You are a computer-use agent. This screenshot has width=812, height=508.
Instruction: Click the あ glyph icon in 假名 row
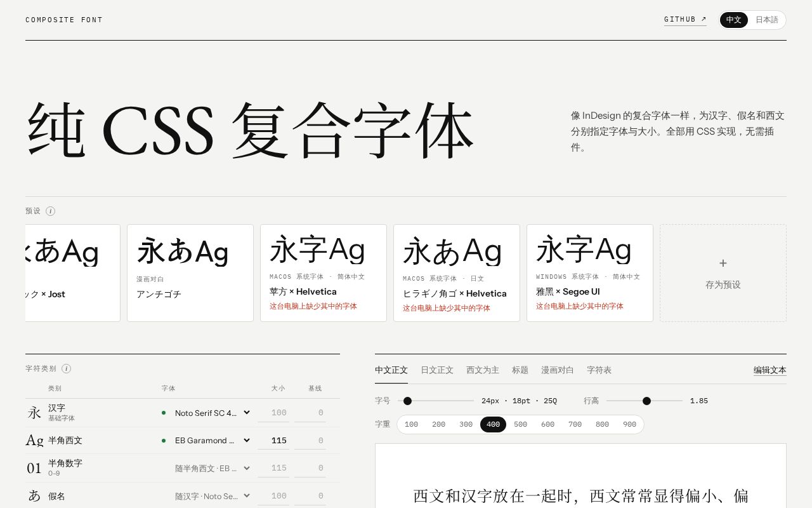tap(34, 496)
